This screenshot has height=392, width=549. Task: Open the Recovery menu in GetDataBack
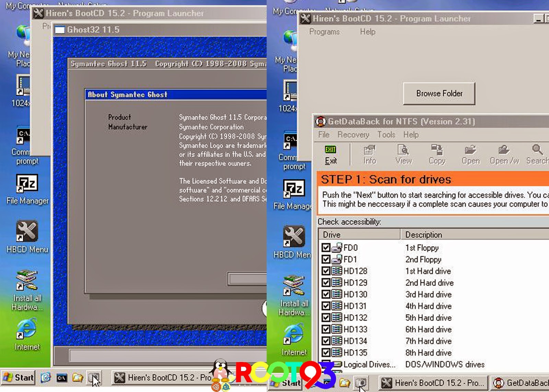353,135
